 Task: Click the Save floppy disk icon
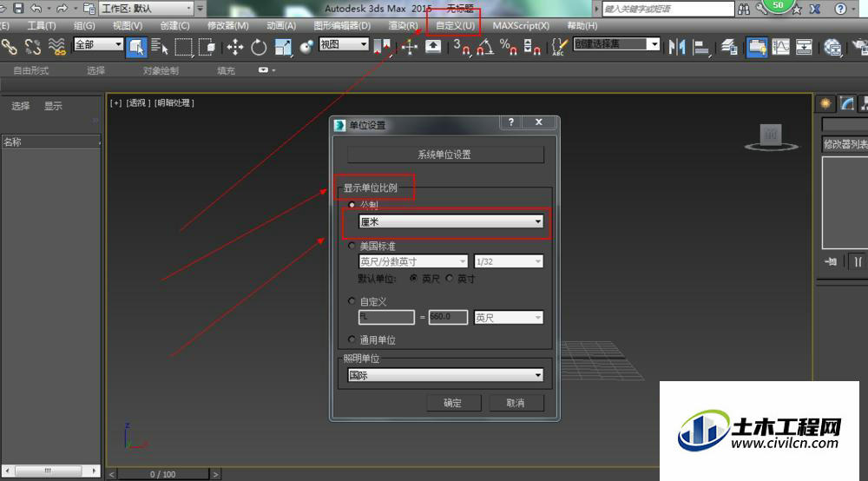click(18, 9)
